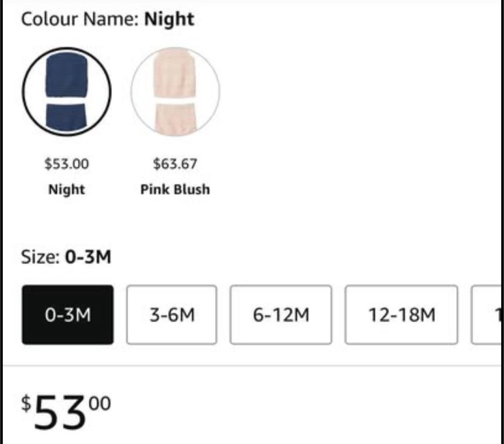Select the Night navy colour swatch
The width and height of the screenshot is (504, 444).
pyautogui.click(x=66, y=92)
